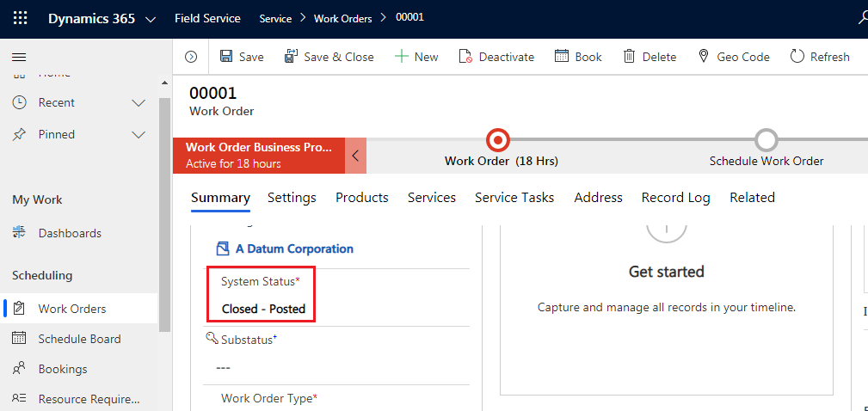868x411 pixels.
Task: Go to Service breadcrumb
Action: pyautogui.click(x=275, y=19)
